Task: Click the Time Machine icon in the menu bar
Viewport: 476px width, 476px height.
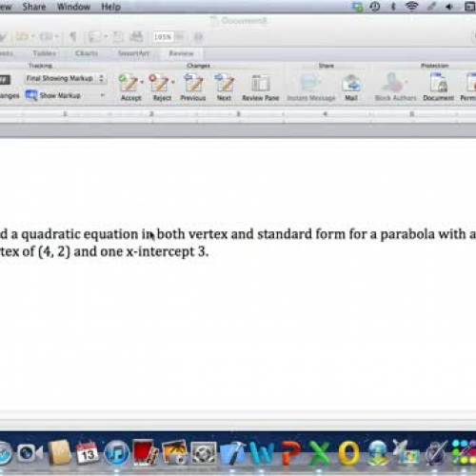Action: [x=375, y=7]
